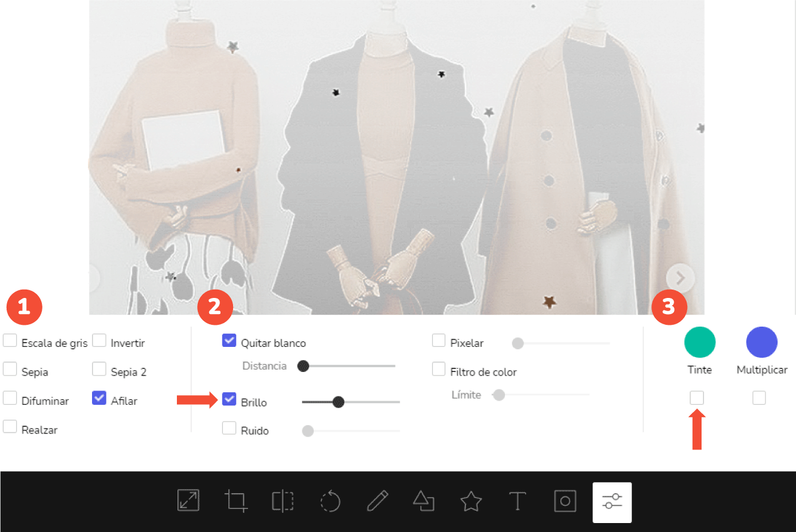This screenshot has width=796, height=532.
Task: Click the Distancia slider handle
Action: (x=303, y=366)
